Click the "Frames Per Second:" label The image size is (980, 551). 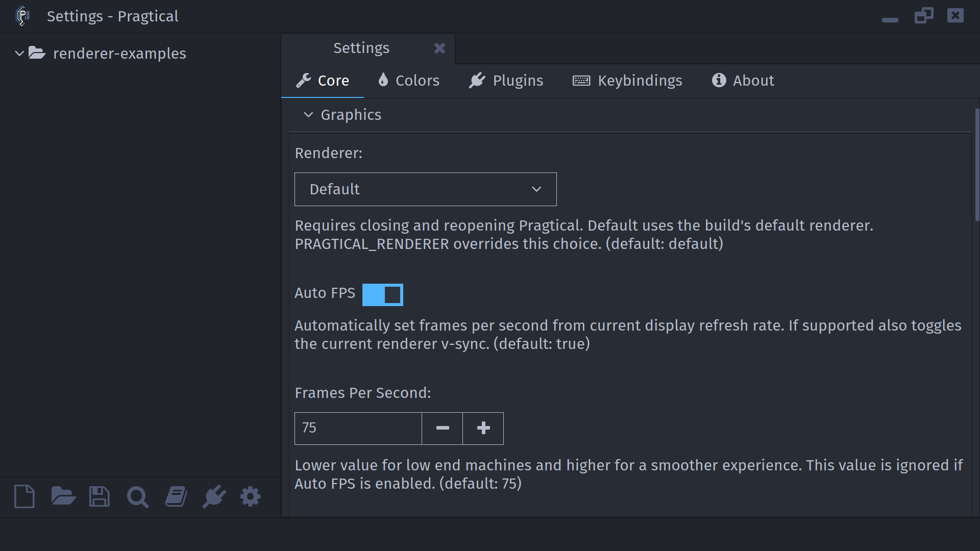363,393
